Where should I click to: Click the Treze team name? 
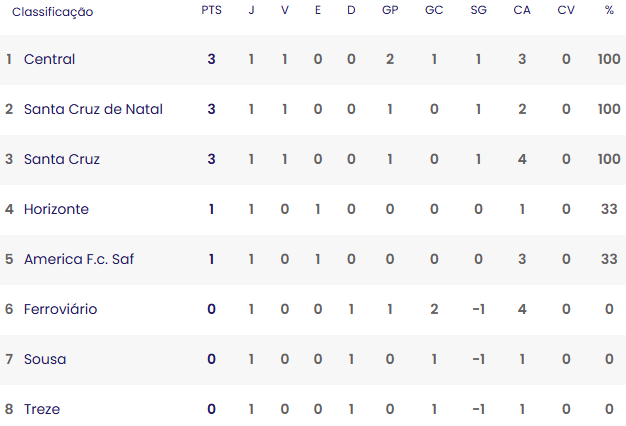click(x=42, y=409)
